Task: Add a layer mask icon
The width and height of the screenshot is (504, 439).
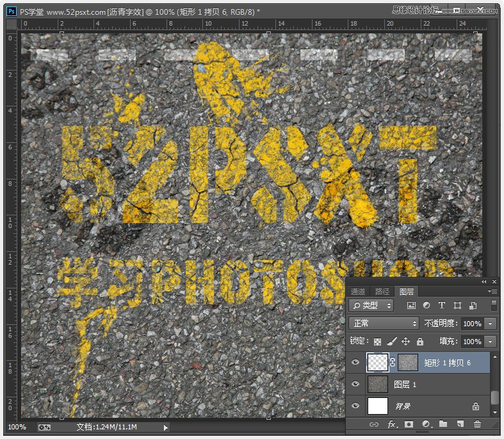Action: (409, 424)
